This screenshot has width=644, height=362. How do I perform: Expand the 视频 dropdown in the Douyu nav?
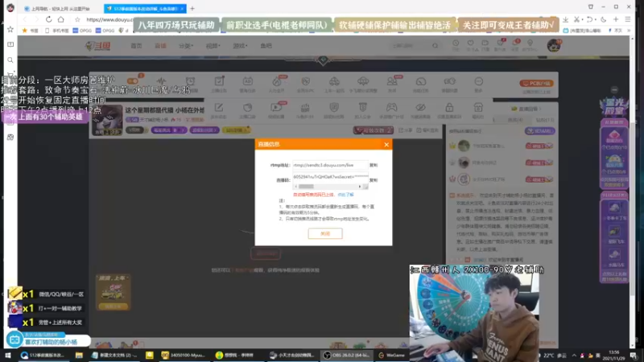[x=213, y=46]
